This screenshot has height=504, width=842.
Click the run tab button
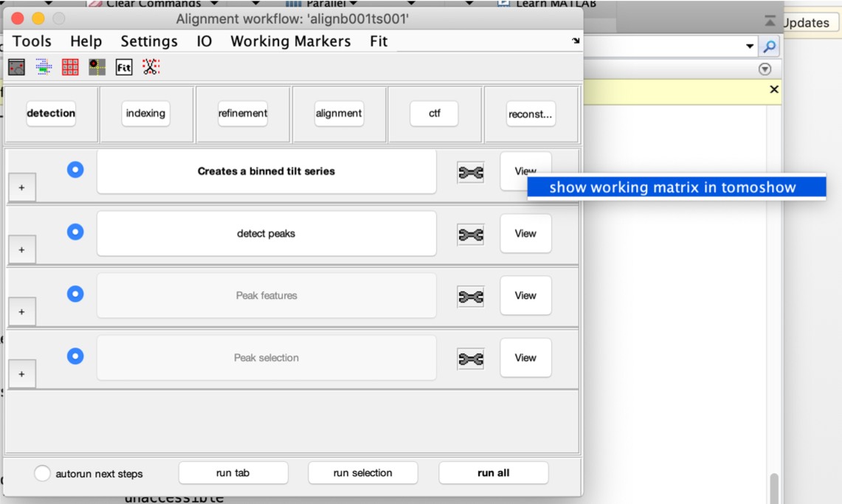233,473
